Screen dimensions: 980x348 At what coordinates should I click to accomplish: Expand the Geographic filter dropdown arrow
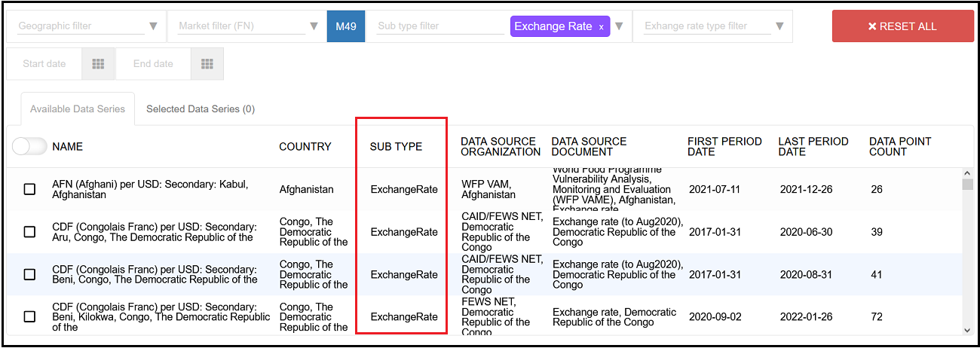point(154,26)
